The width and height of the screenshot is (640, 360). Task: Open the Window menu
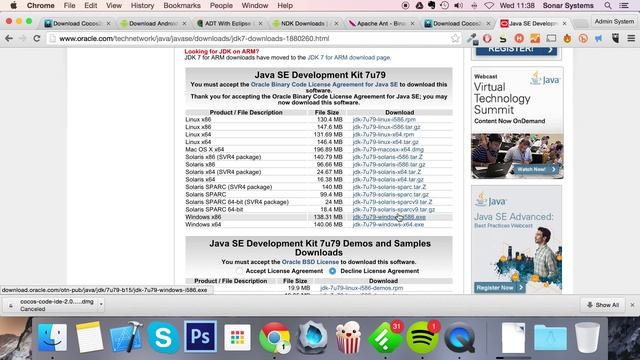(254, 5)
